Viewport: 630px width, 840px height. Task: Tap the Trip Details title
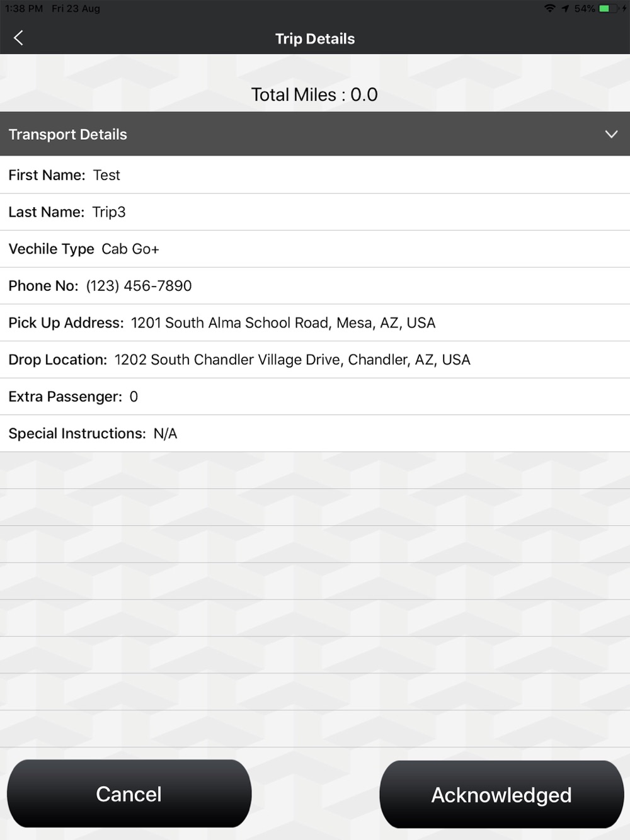pyautogui.click(x=315, y=38)
